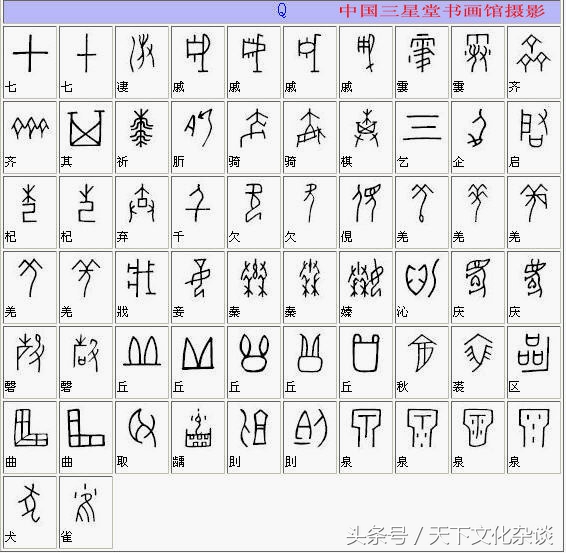The height and width of the screenshot is (553, 566).
Task: Open the glyph cell labeled 祈
Action: (142, 137)
